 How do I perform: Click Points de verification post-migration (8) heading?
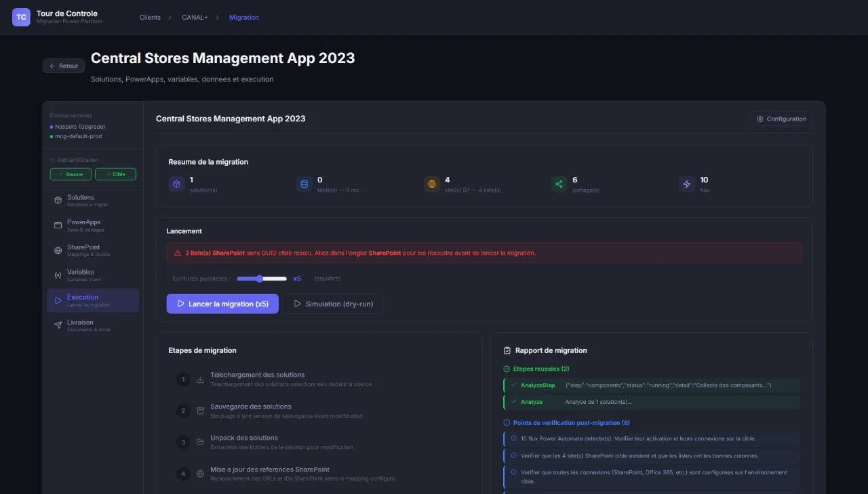click(572, 423)
